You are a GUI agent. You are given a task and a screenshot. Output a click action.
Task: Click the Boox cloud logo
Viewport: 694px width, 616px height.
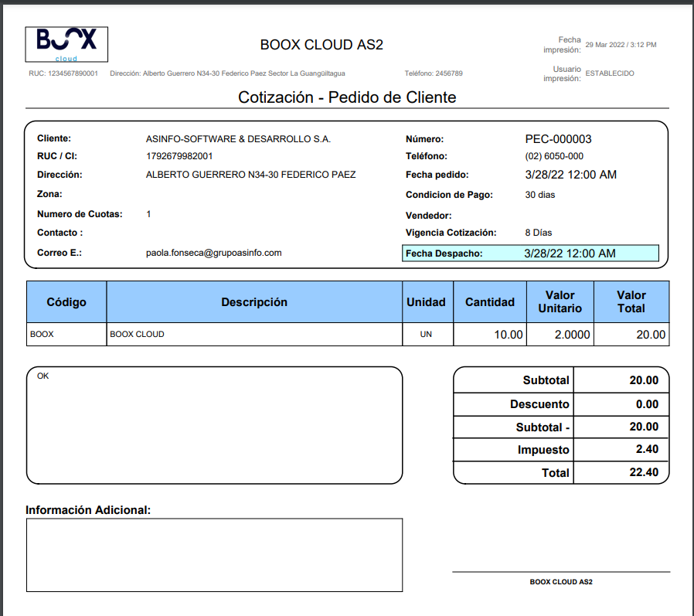coord(66,44)
